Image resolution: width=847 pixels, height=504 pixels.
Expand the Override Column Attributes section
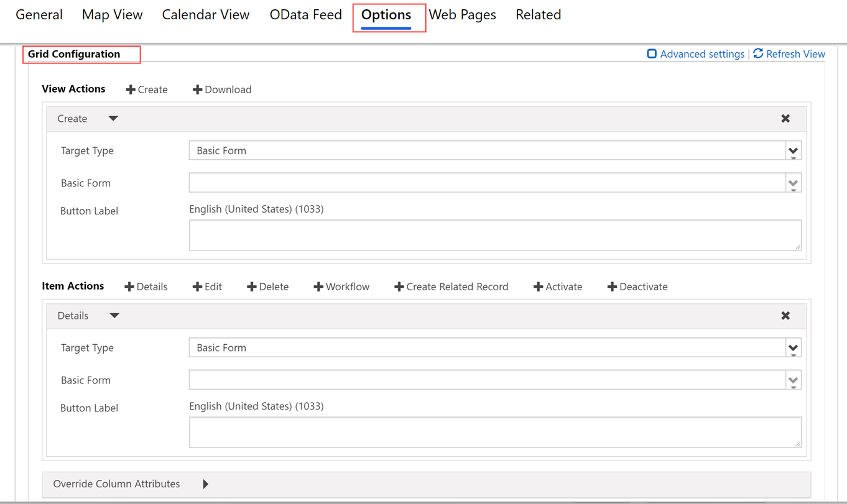click(205, 484)
